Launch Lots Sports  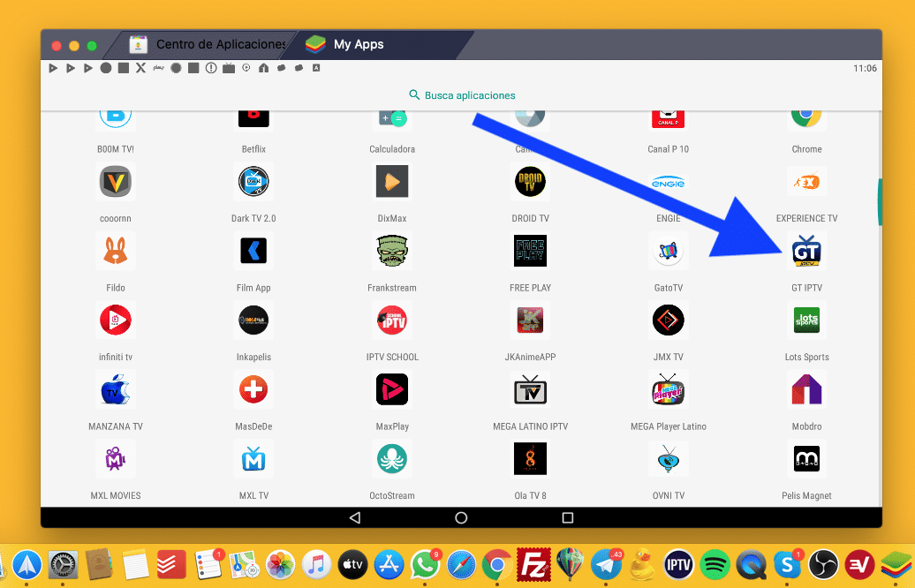pyautogui.click(x=806, y=320)
